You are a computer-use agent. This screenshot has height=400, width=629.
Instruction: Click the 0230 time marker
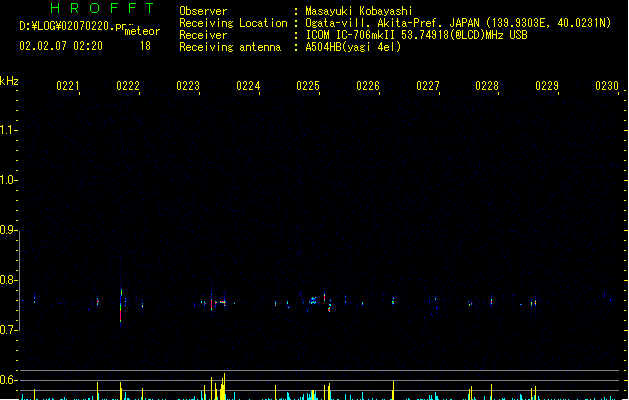coord(607,86)
